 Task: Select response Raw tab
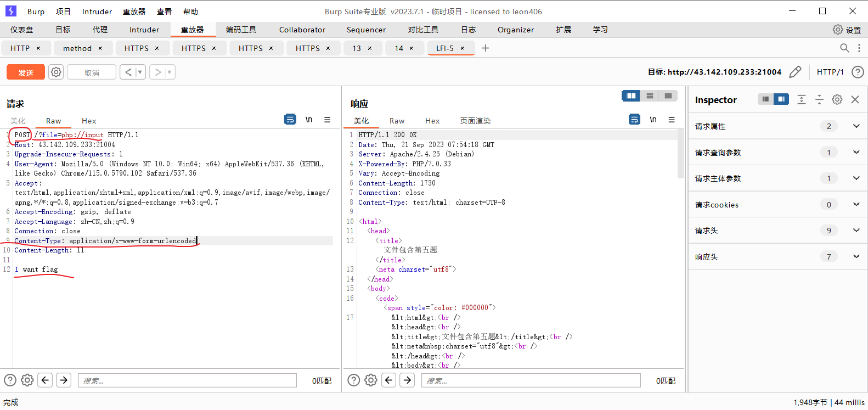pos(397,121)
